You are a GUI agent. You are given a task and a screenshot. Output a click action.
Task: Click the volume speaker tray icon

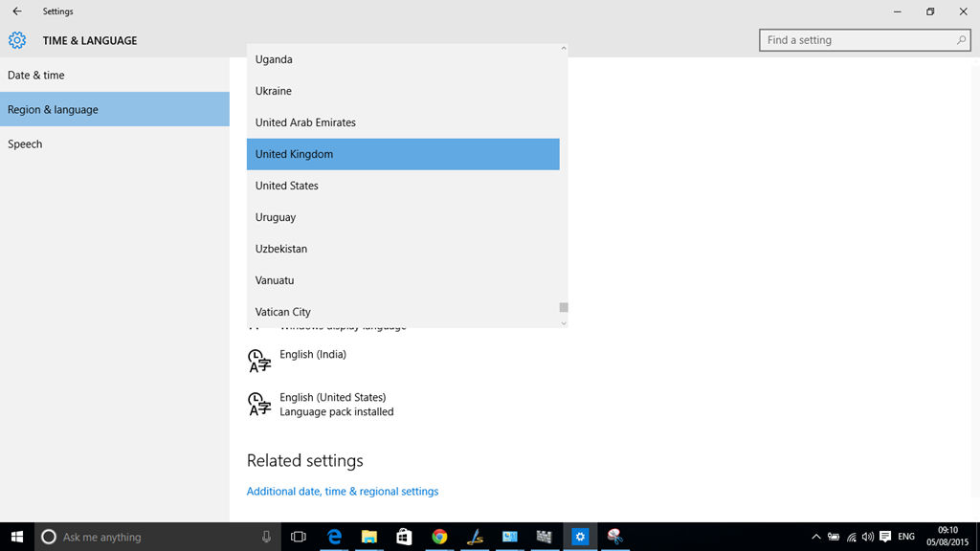pyautogui.click(x=867, y=537)
